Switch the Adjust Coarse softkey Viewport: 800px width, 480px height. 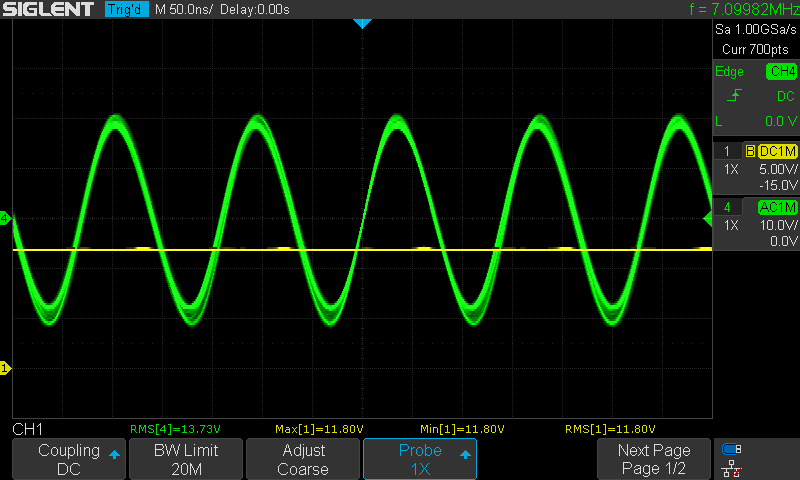[303, 459]
